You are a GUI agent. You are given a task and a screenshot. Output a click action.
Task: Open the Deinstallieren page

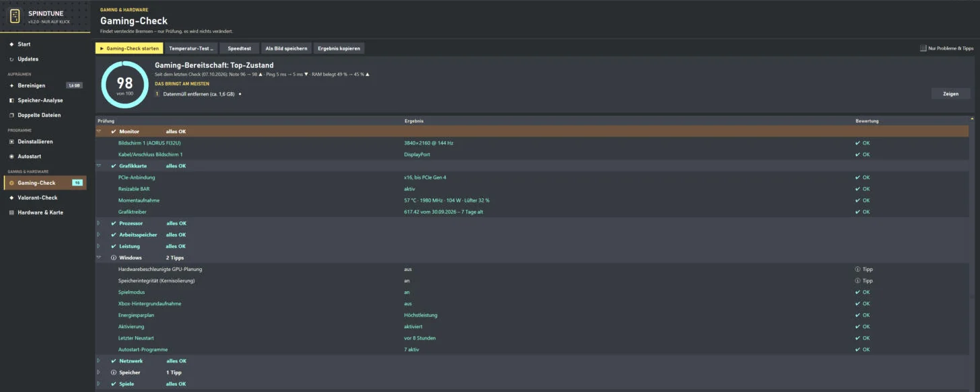click(x=45, y=142)
